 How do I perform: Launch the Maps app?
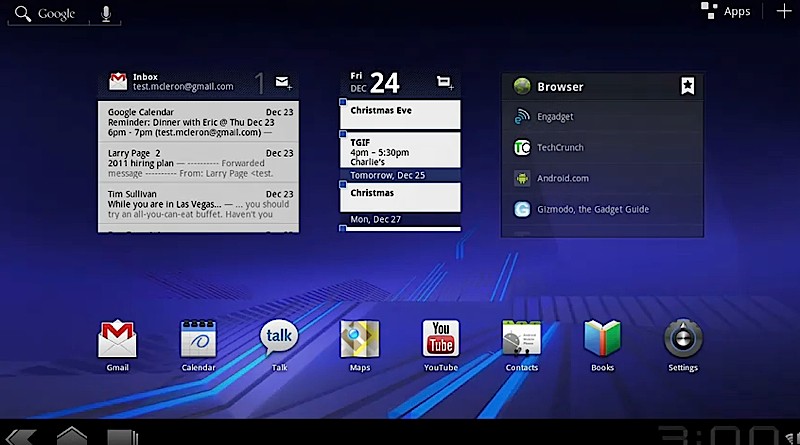coord(360,340)
